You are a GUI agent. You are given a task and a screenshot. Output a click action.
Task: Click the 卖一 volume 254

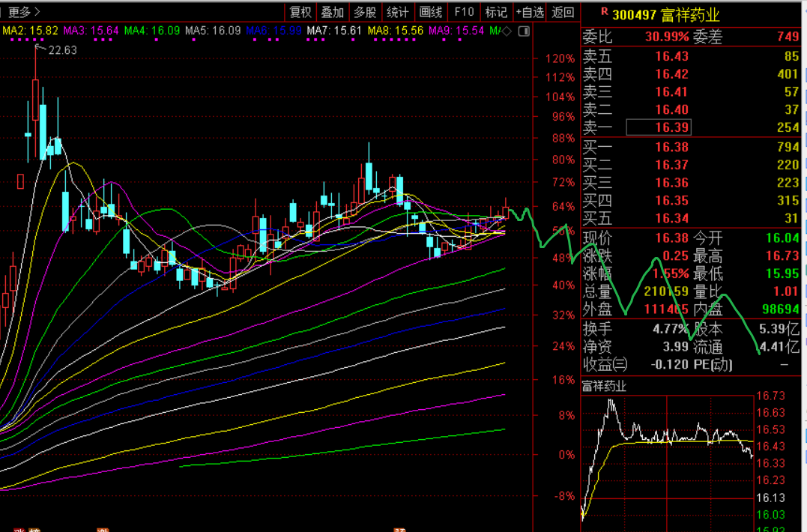(788, 127)
